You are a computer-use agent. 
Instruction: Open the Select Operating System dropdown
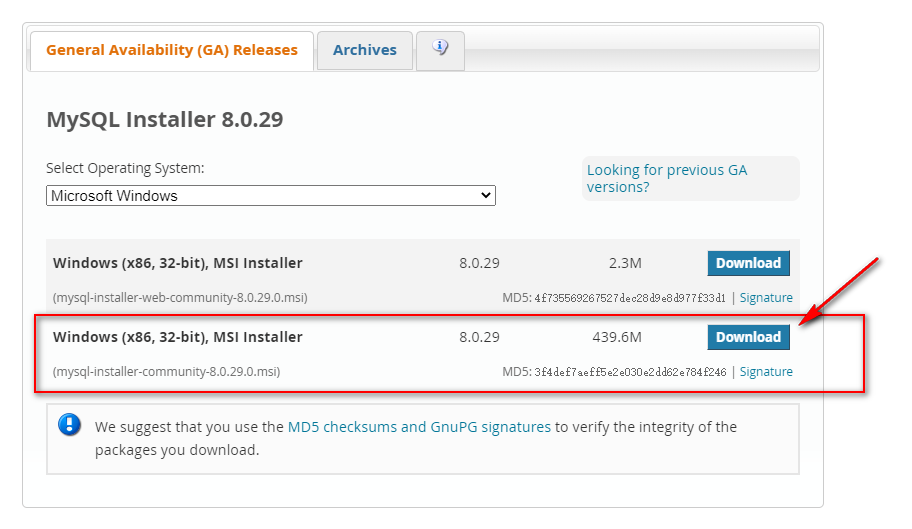click(270, 196)
